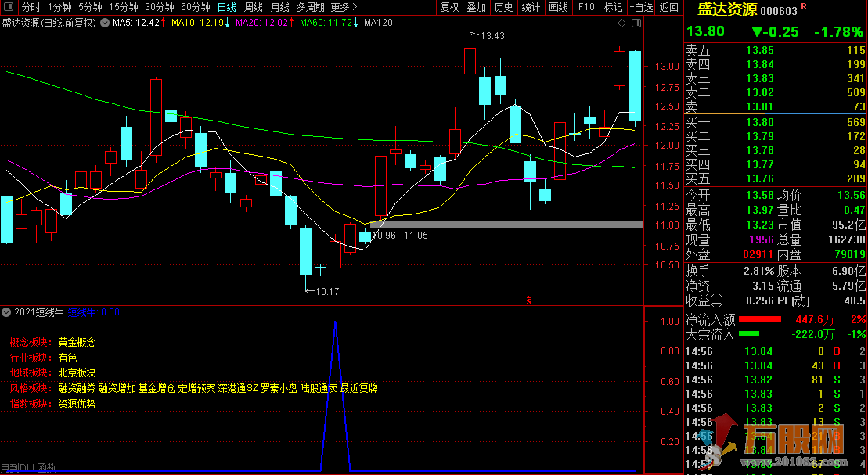Select the 15分钟 period tab
This screenshot has width=868, height=475.
tap(124, 7)
